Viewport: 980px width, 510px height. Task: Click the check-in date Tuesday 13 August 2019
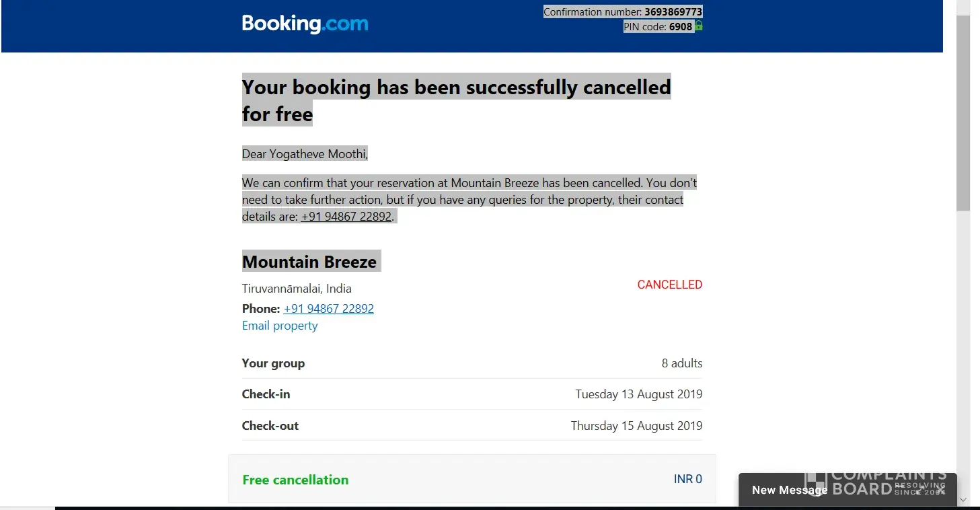pos(638,394)
